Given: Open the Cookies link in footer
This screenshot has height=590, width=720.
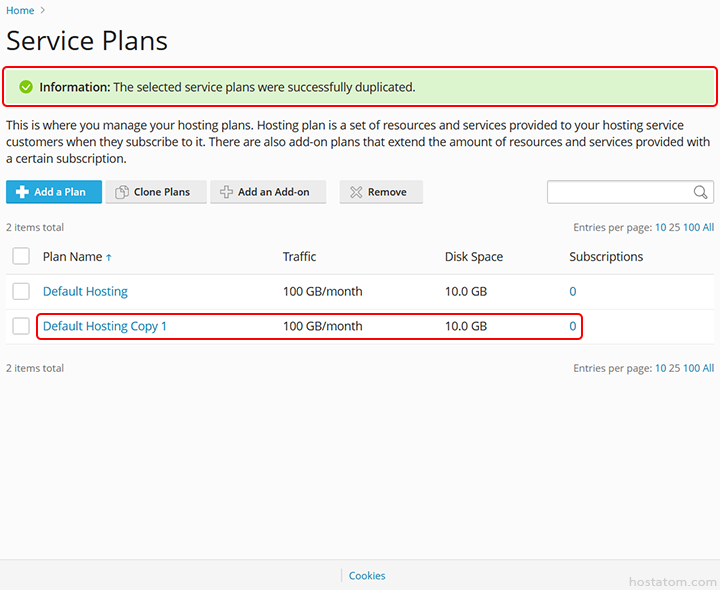Looking at the screenshot, I should [367, 576].
